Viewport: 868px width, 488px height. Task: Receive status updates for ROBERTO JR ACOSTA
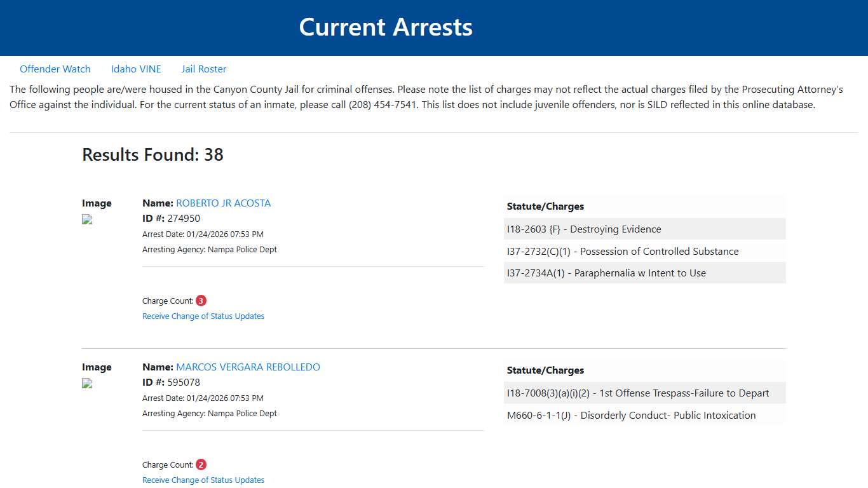tap(203, 316)
